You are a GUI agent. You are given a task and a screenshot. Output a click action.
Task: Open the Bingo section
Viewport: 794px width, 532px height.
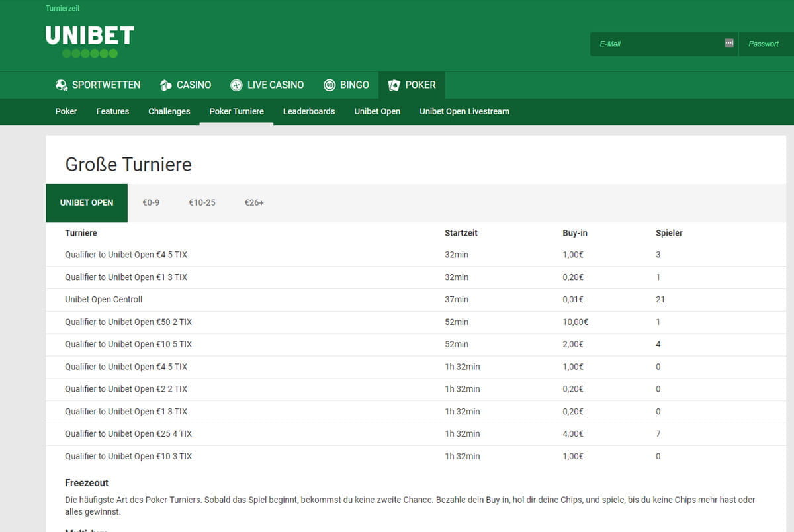tap(346, 85)
